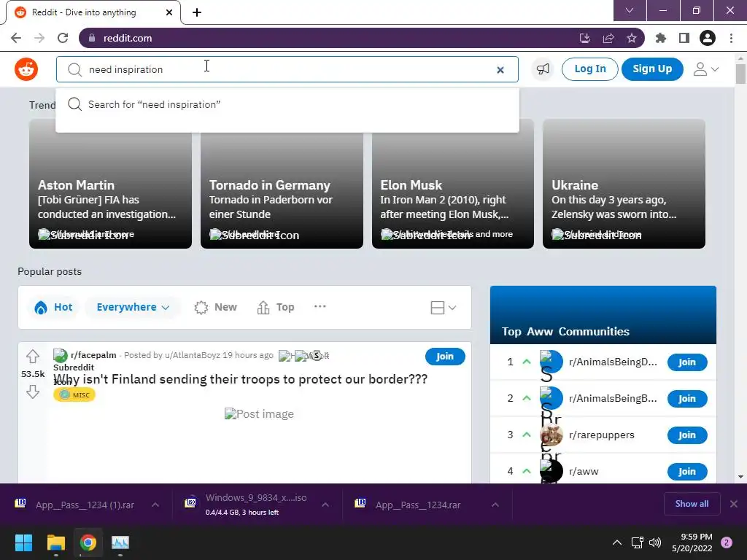The height and width of the screenshot is (560, 747).
Task: Open the Chrome profile avatar
Action: (708, 38)
